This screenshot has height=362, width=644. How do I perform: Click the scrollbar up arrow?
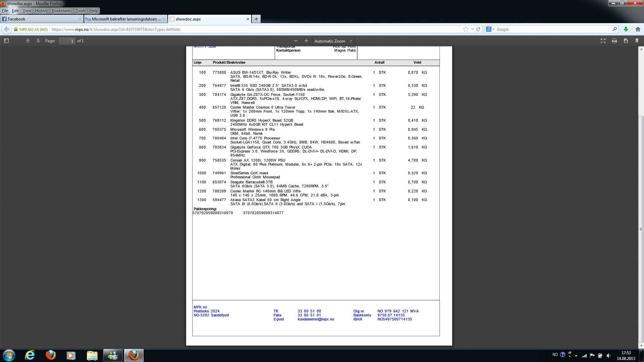click(641, 49)
